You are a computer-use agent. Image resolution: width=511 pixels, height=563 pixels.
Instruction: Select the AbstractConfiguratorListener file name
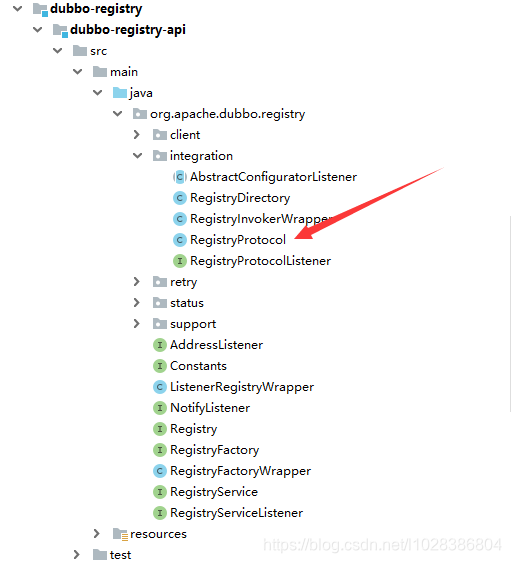point(273,177)
